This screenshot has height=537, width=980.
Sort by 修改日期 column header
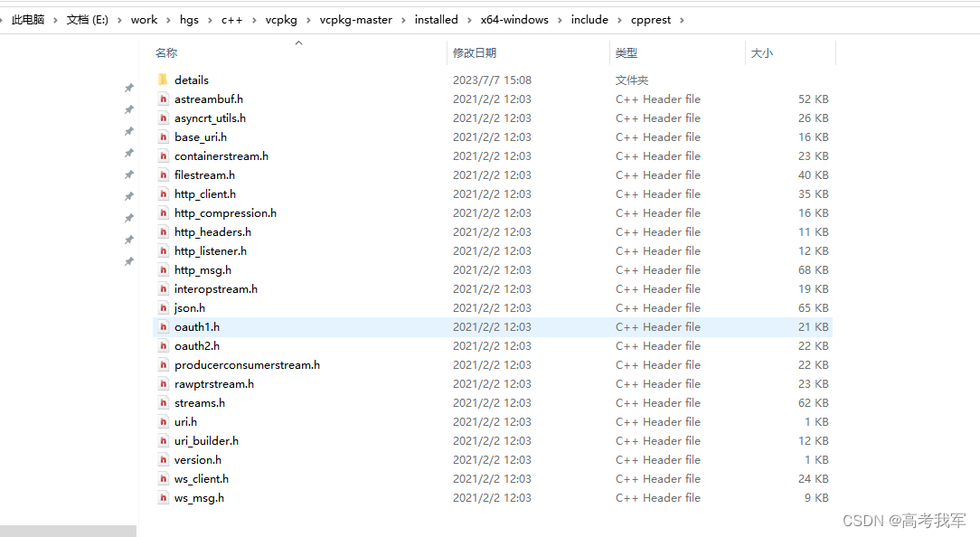coord(475,53)
